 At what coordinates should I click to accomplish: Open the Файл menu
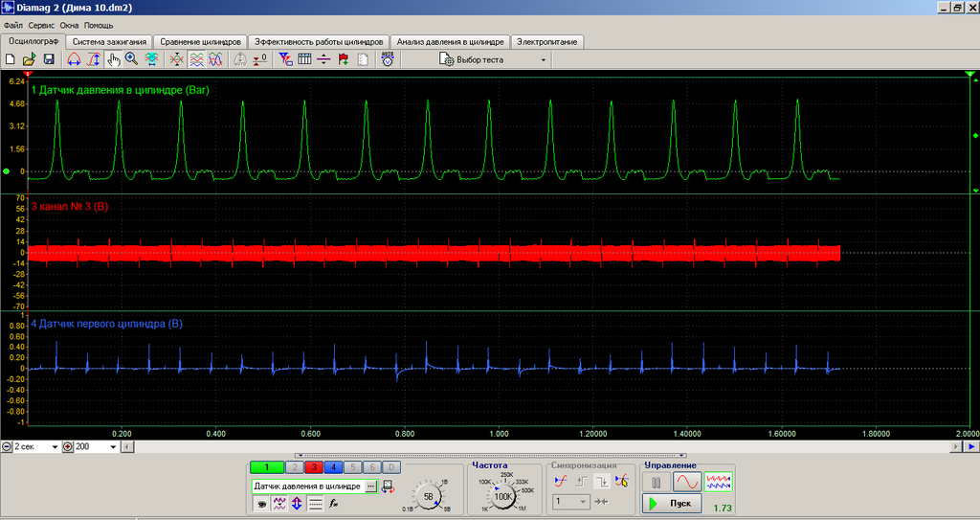point(13,26)
